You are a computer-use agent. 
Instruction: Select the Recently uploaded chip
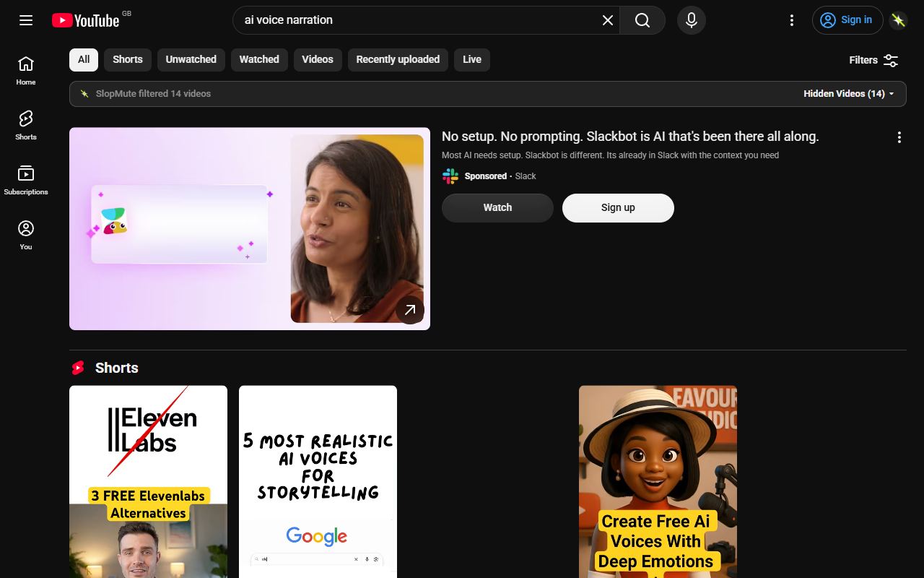point(398,60)
